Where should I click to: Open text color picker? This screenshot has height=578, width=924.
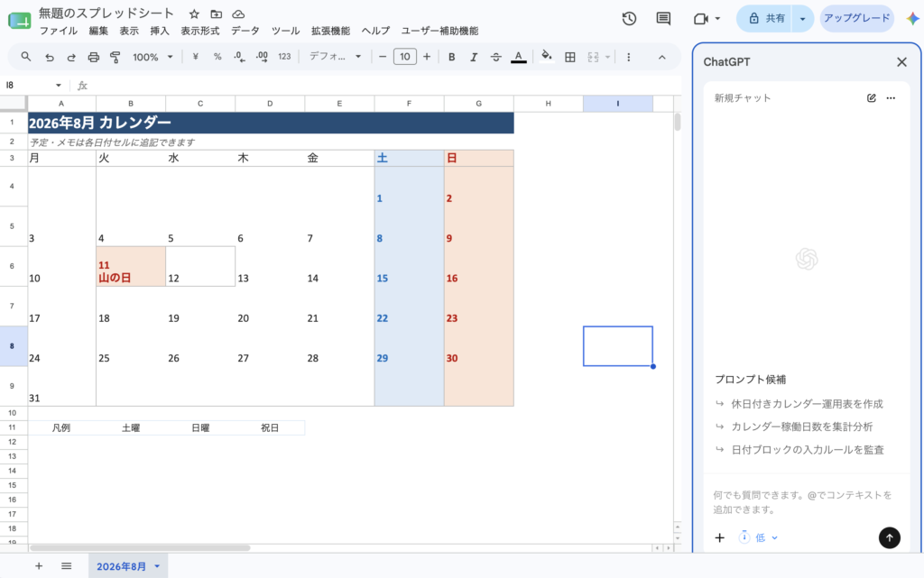[519, 57]
